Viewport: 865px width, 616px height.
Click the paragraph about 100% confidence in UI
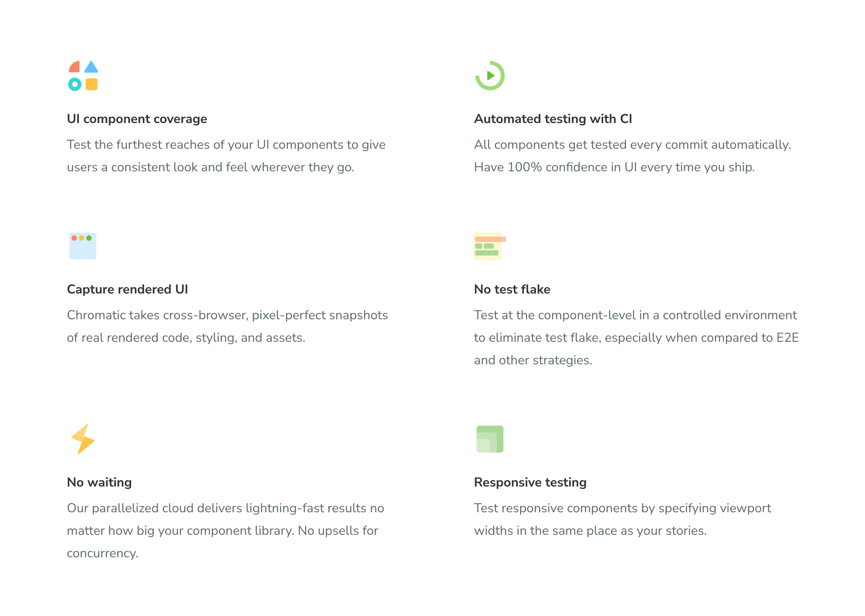[632, 156]
